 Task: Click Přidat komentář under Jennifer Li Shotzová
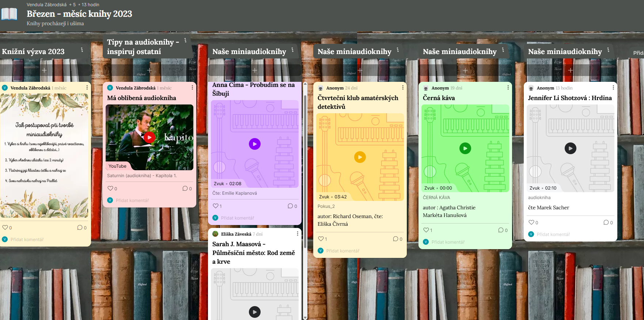pos(553,235)
